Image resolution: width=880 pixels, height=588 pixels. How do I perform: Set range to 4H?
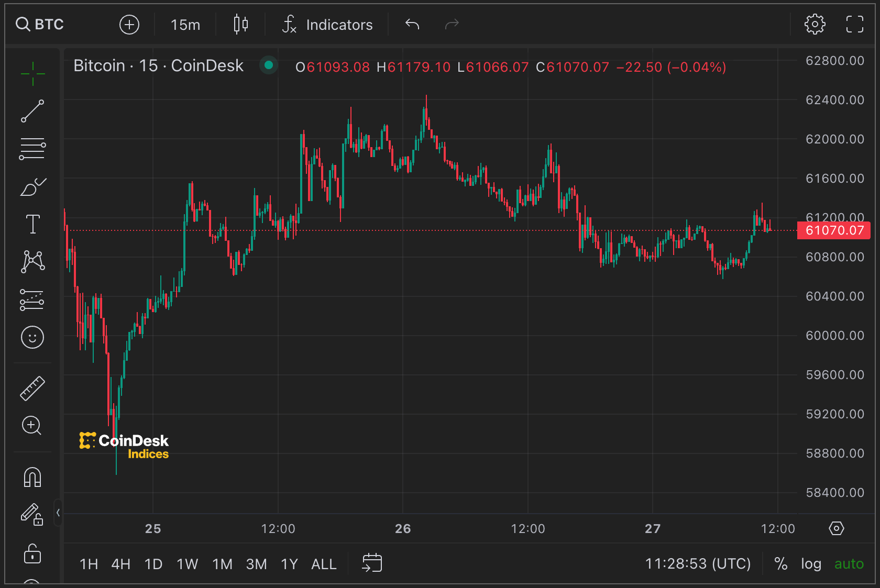[x=121, y=564]
